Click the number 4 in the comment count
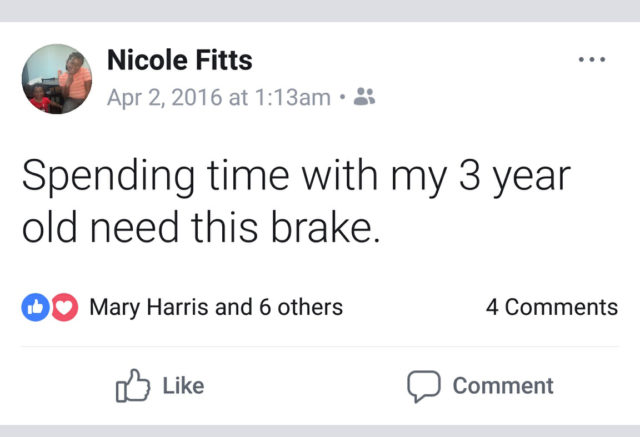Viewport: 640px width, 437px height. click(x=492, y=307)
